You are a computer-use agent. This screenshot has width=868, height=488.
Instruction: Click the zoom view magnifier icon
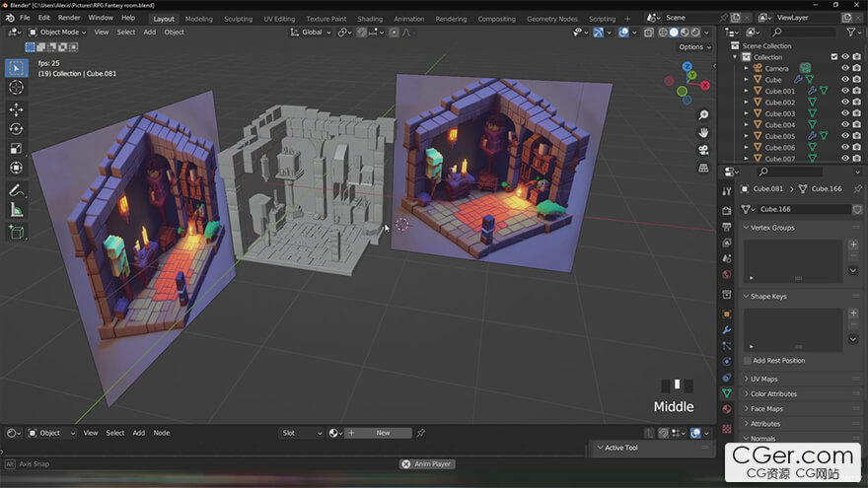[x=703, y=115]
